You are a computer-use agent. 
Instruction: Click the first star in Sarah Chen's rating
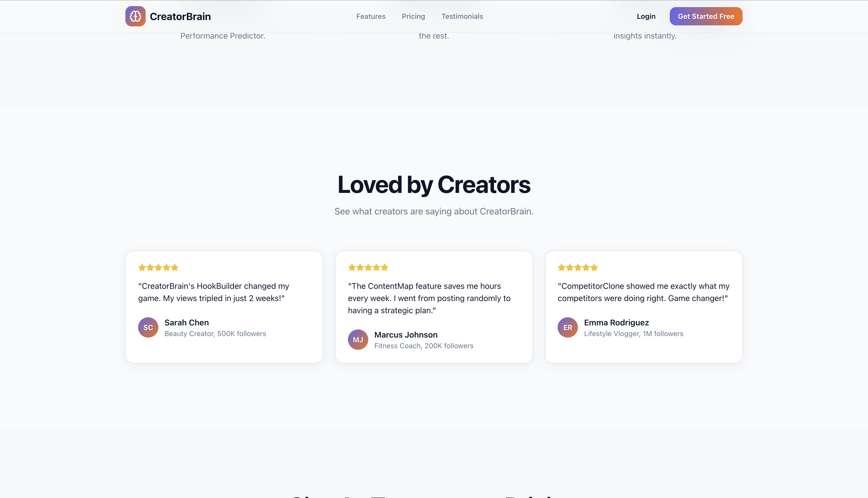point(142,268)
